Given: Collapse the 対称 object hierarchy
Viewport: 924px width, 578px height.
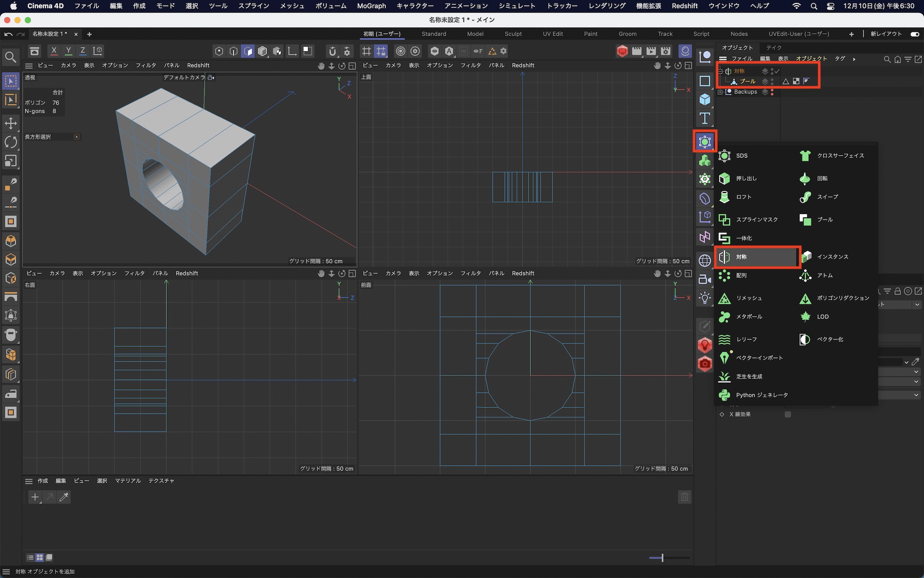Looking at the screenshot, I should coord(720,71).
